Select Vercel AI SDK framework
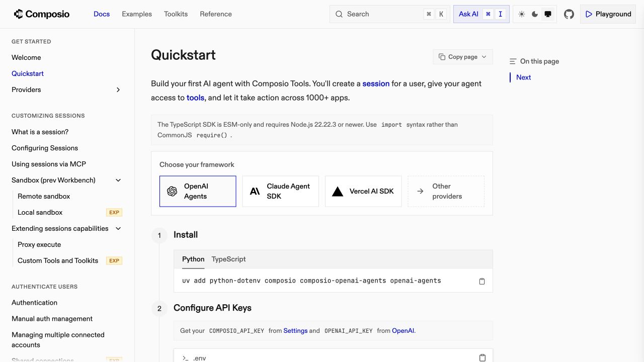644x362 pixels. click(363, 191)
